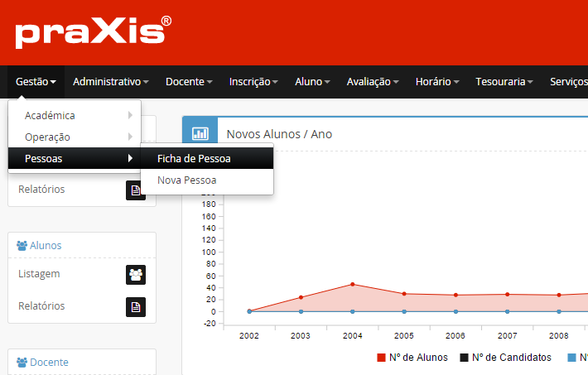Expand the Operação submenu arrow
Viewport: 588px width, 375px height.
click(130, 137)
